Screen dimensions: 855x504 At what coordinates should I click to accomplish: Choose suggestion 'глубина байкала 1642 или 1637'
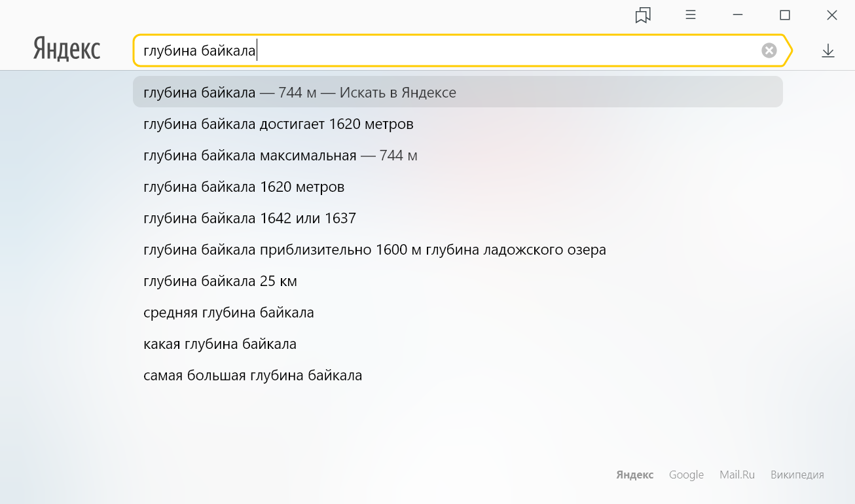[x=458, y=218]
